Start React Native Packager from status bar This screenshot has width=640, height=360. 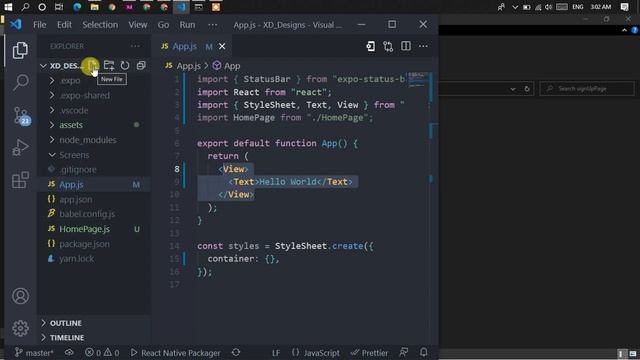[176, 353]
